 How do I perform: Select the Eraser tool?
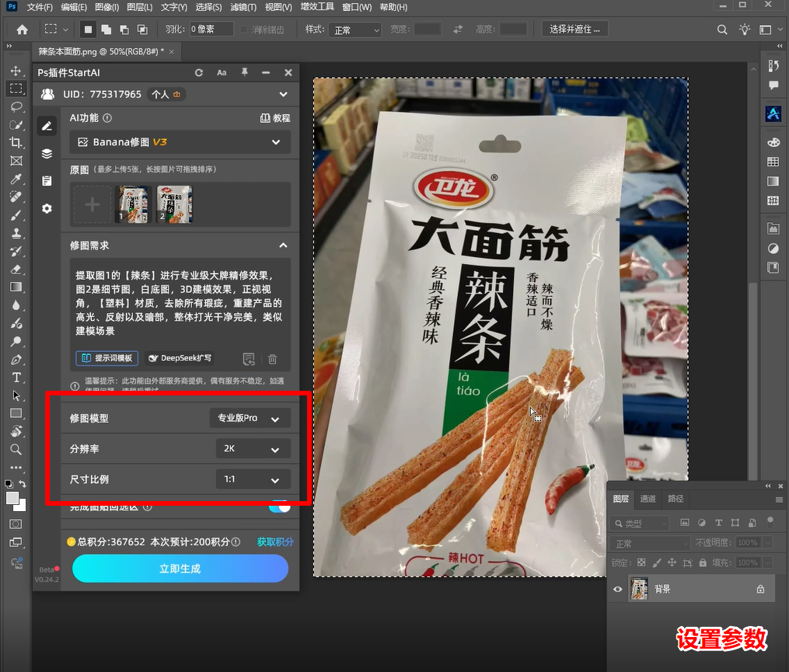[x=16, y=270]
